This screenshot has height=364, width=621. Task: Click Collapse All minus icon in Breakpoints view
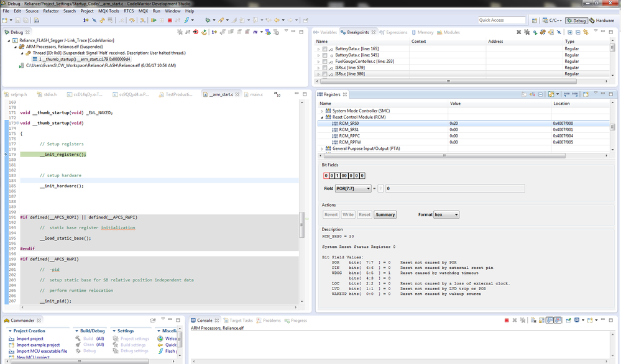pyautogui.click(x=578, y=32)
